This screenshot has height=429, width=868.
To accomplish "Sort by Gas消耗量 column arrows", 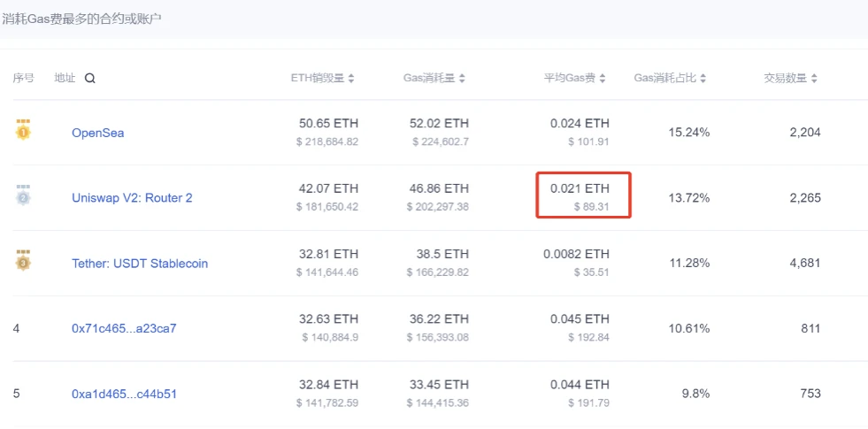I will click(462, 79).
